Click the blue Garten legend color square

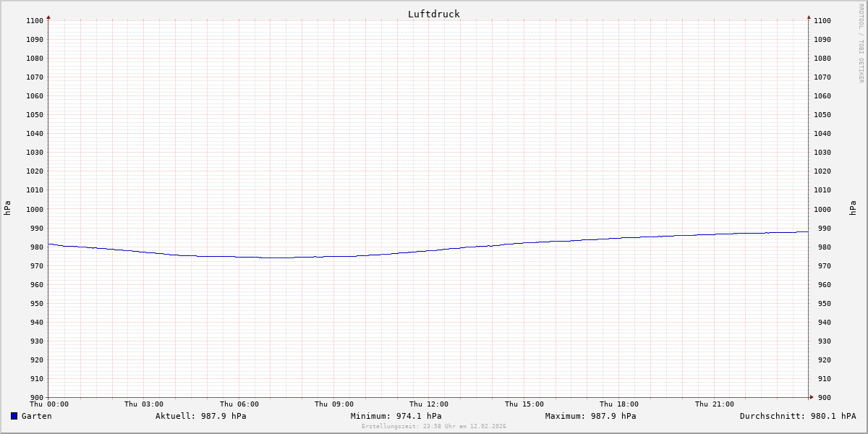tap(14, 416)
